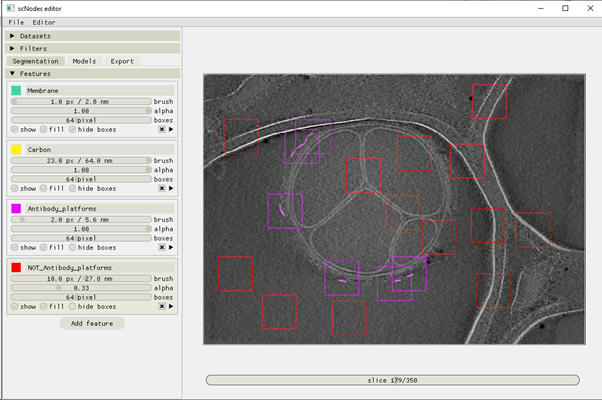Delete the NOT_Antibody_platforms feature with X icon
Viewport: 602px width, 400px height.
pyautogui.click(x=162, y=306)
